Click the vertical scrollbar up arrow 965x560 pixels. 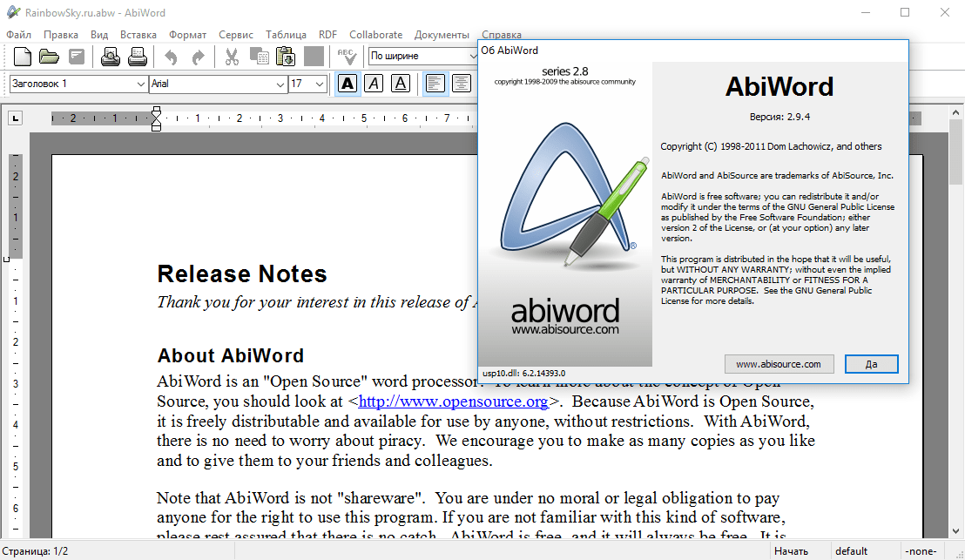pos(955,112)
